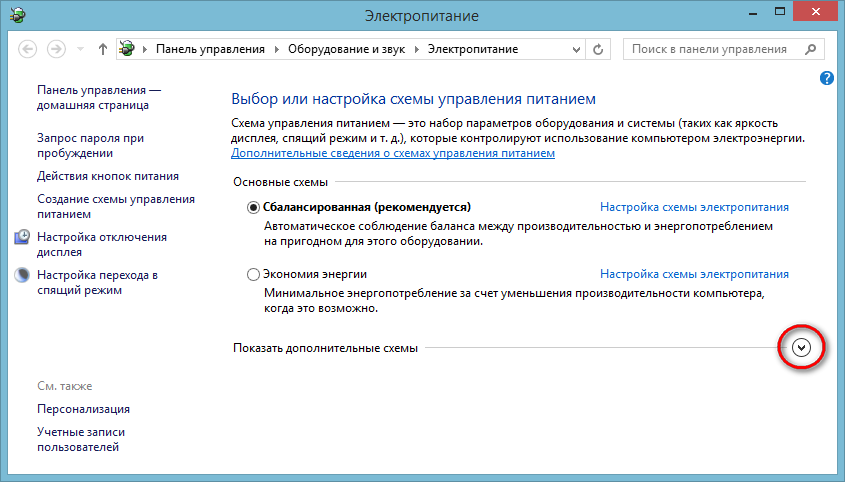Click the Forward navigation arrow

[56, 49]
